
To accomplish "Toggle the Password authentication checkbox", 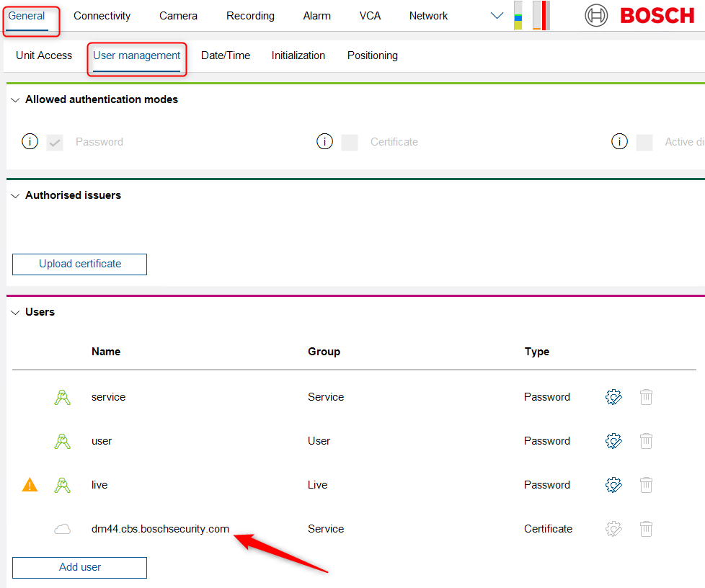I will pyautogui.click(x=55, y=142).
